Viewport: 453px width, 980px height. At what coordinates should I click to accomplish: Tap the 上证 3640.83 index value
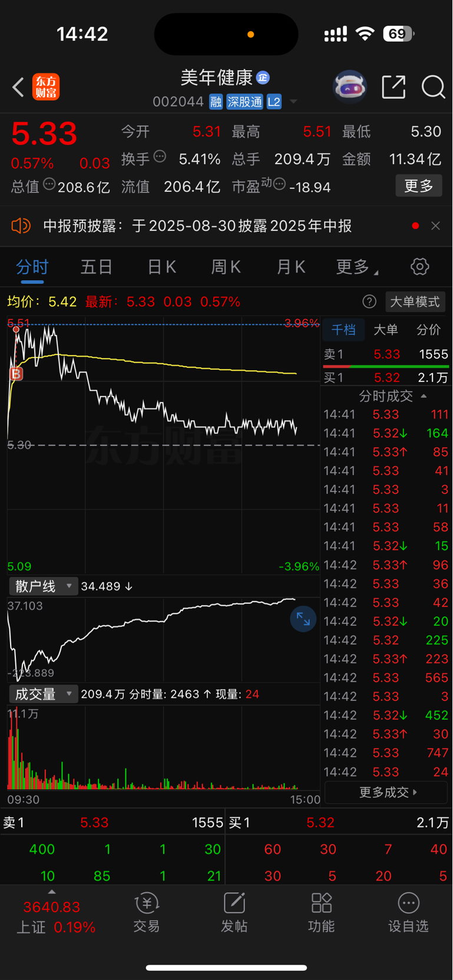tap(52, 906)
